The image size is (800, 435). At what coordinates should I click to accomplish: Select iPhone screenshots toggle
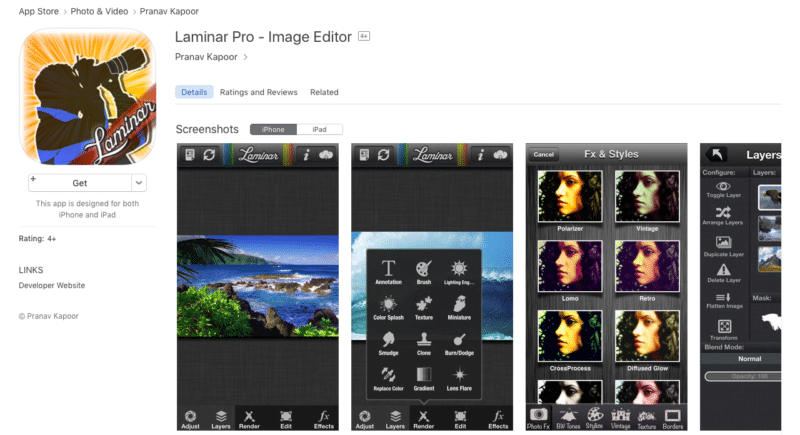pos(273,130)
